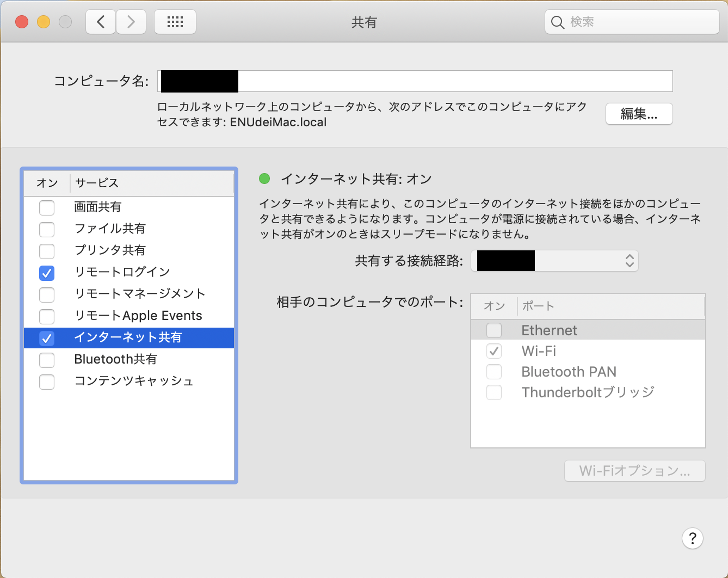Open the Help question mark icon

(x=692, y=538)
